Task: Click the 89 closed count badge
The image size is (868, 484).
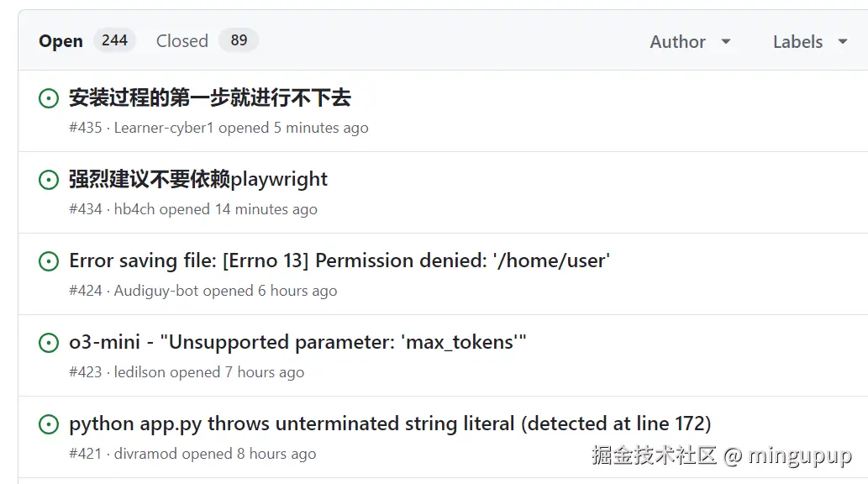Action: [239, 40]
